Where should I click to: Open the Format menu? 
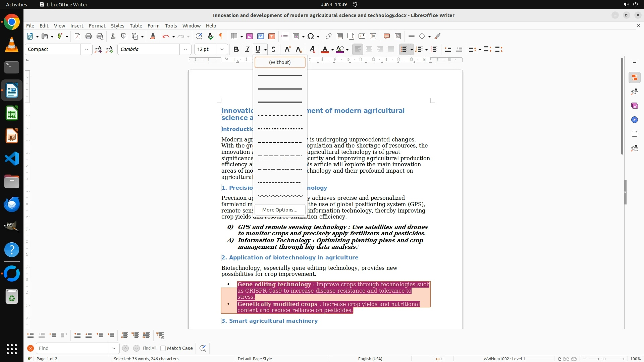[x=97, y=26]
